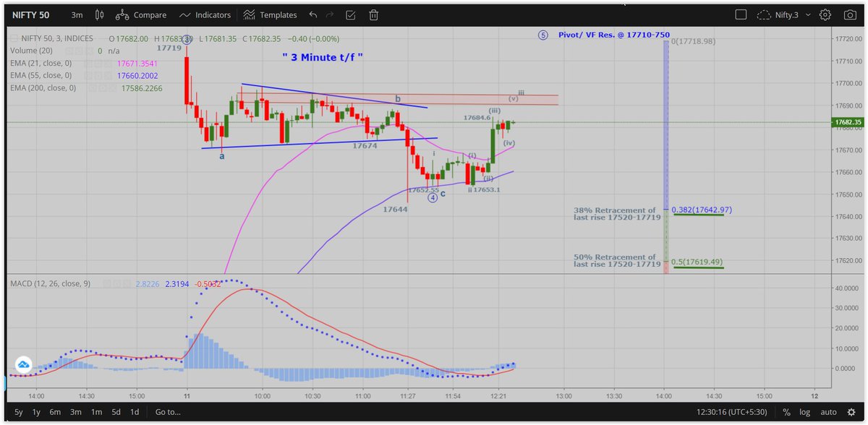Delete drawings using the trash icon
Viewport: 868px width, 425px height.
point(373,14)
